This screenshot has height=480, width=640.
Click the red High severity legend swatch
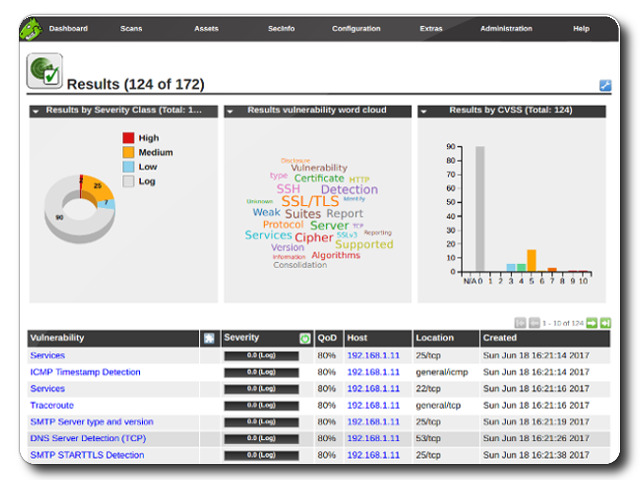[128, 138]
